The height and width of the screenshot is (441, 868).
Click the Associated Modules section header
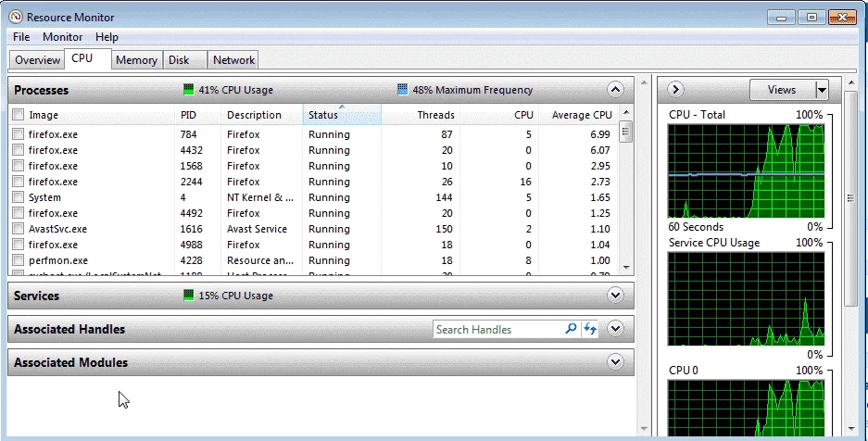321,362
